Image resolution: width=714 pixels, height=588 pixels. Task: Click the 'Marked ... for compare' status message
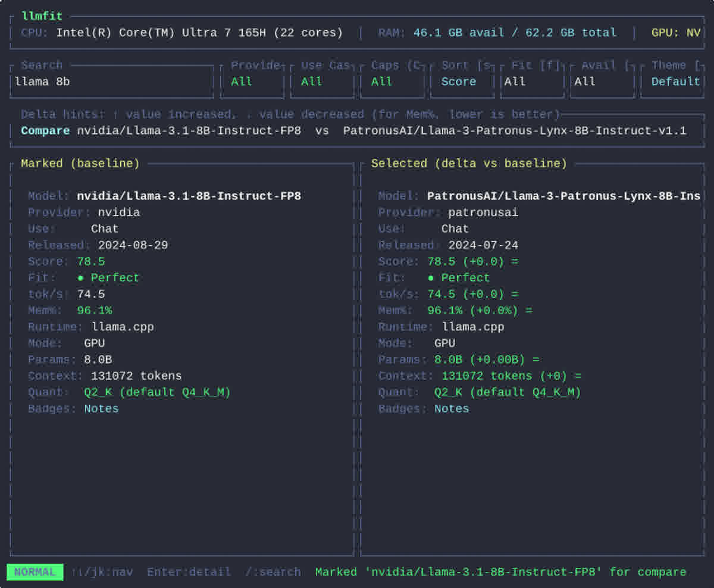500,572
